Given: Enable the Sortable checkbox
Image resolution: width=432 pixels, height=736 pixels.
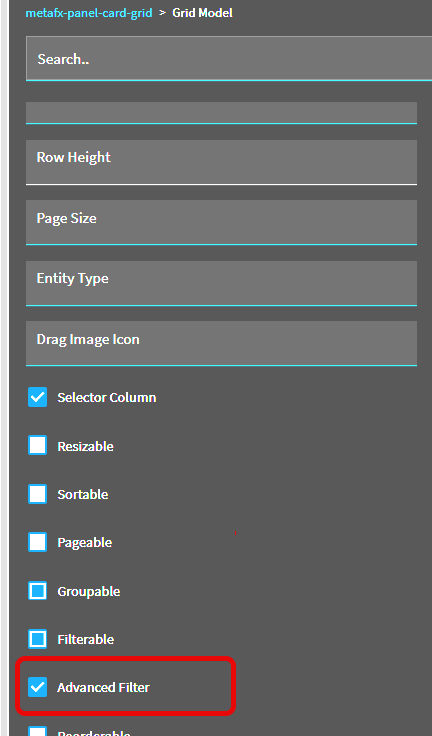Looking at the screenshot, I should point(38,494).
